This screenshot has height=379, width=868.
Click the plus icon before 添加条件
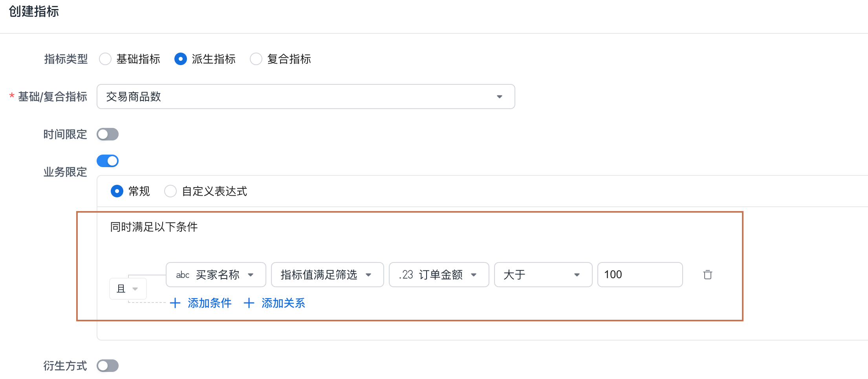pos(175,303)
